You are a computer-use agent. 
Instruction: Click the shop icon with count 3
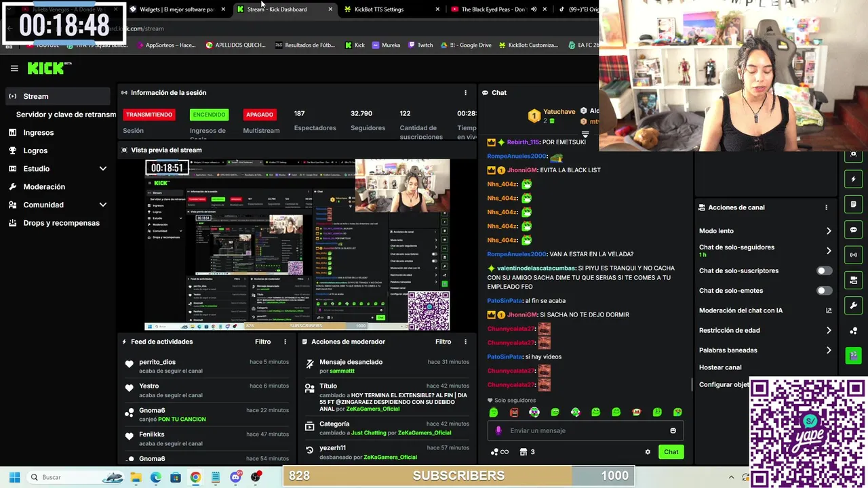coord(527,452)
